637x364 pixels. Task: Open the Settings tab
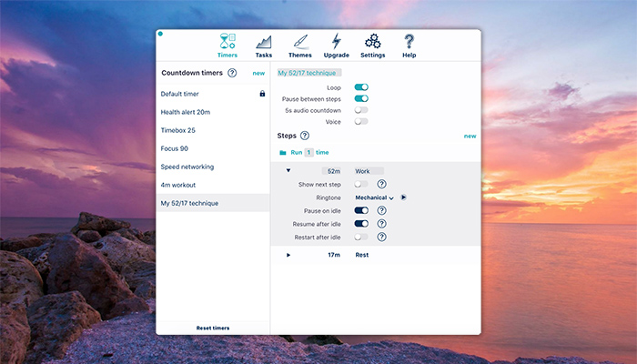[372, 45]
